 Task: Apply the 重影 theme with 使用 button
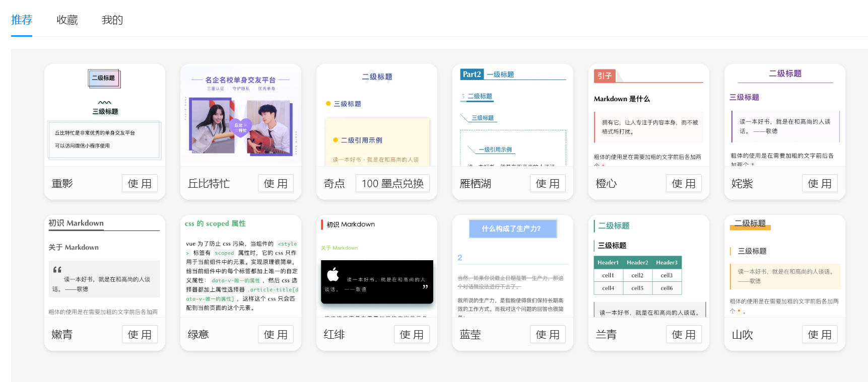click(140, 183)
